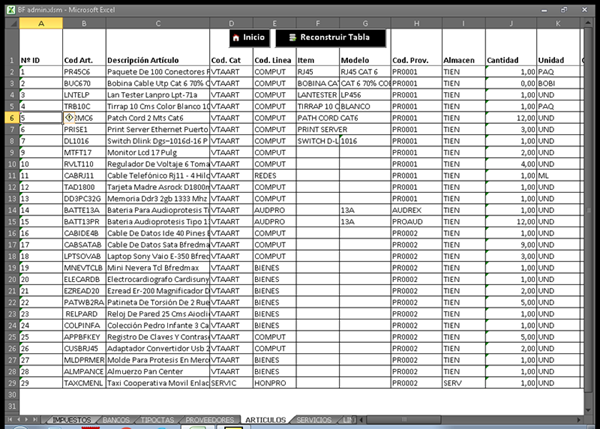Image resolution: width=600 pixels, height=429 pixels.
Task: Click 'Mini Nevera Tcl Bfredmax' cell
Action: tap(158, 268)
